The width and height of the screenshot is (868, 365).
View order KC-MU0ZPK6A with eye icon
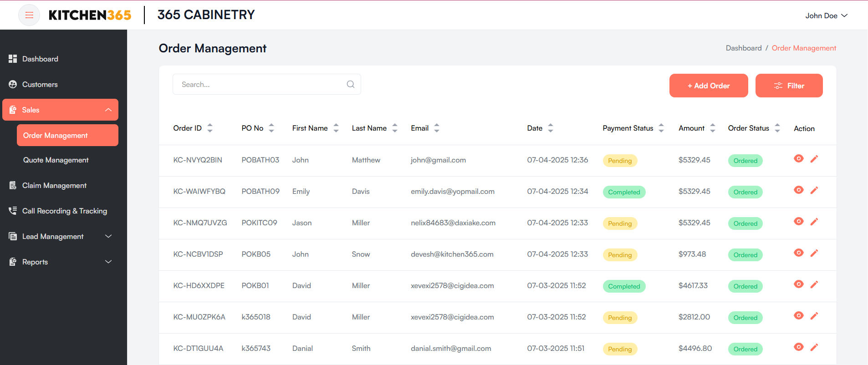coord(799,315)
